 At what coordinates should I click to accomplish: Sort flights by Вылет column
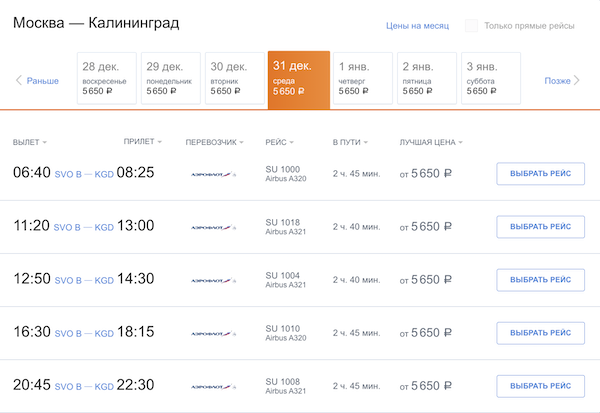pyautogui.click(x=30, y=142)
